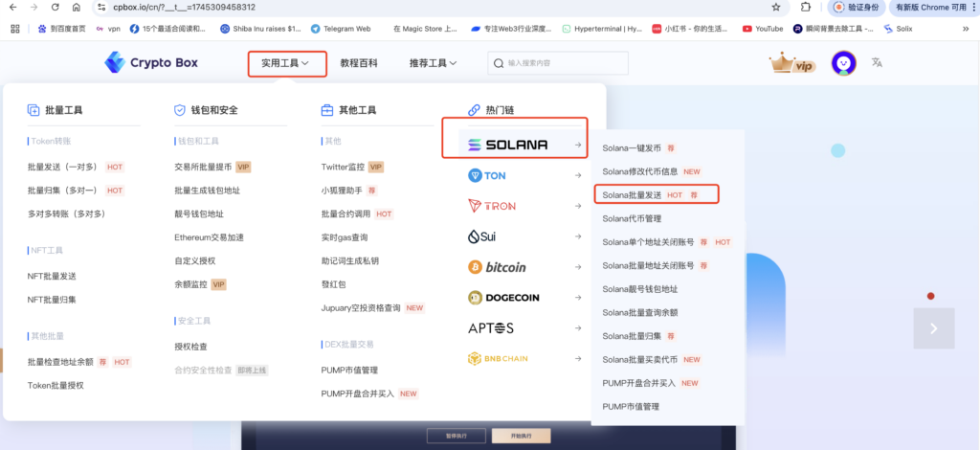Click the 开始执行 button
Screen dimensions: 980x450
[521, 436]
